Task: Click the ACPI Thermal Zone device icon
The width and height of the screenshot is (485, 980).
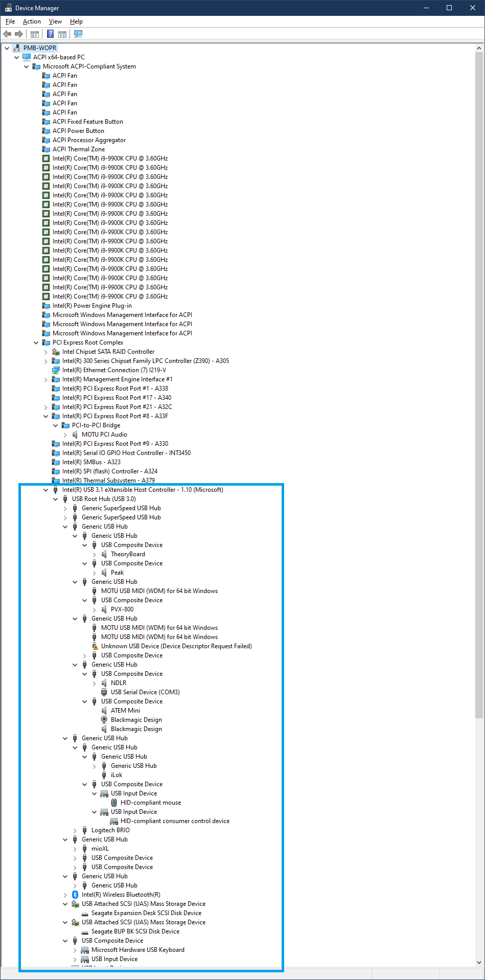Action: tap(46, 149)
